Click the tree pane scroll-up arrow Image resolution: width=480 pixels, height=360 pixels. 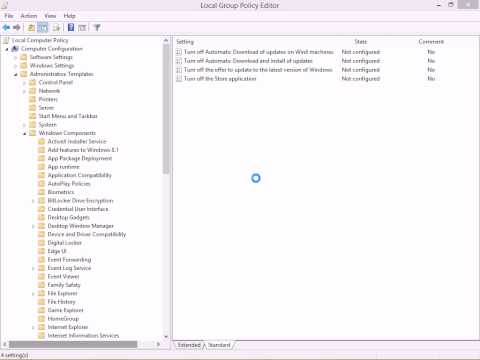pos(166,40)
